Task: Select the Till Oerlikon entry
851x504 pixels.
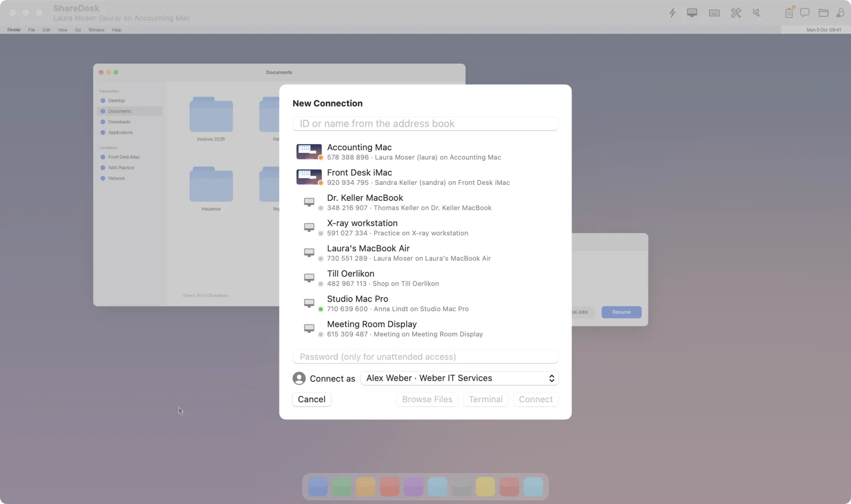Action: 425,278
